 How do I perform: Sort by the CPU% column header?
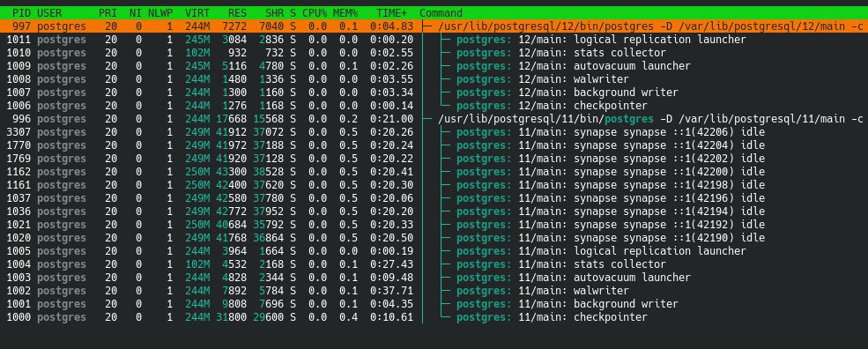pyautogui.click(x=315, y=12)
